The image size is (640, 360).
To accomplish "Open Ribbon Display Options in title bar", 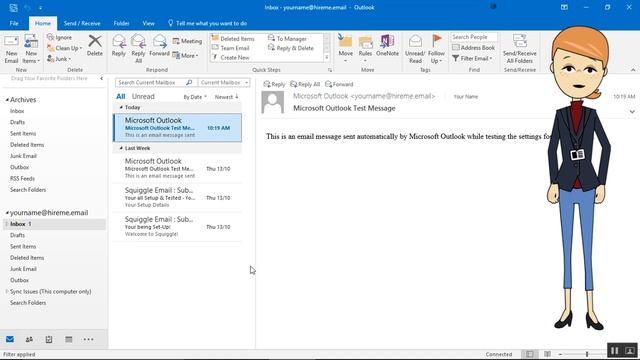I will 564,7.
